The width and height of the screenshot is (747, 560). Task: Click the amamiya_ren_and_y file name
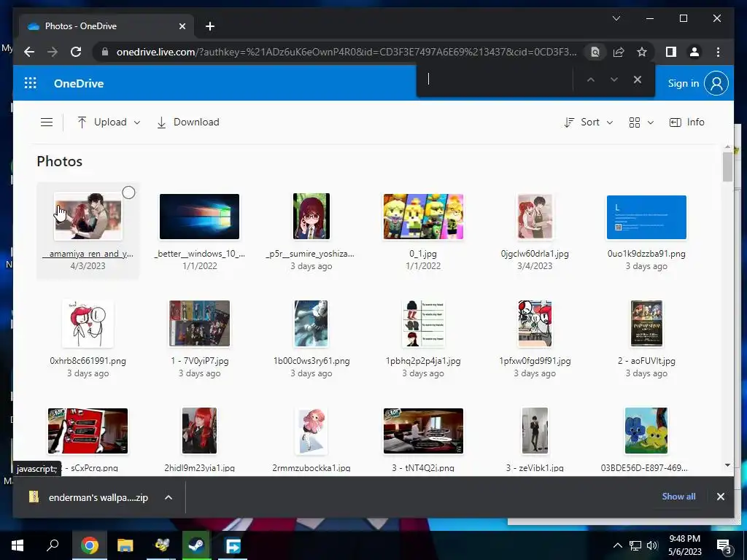pyautogui.click(x=88, y=254)
